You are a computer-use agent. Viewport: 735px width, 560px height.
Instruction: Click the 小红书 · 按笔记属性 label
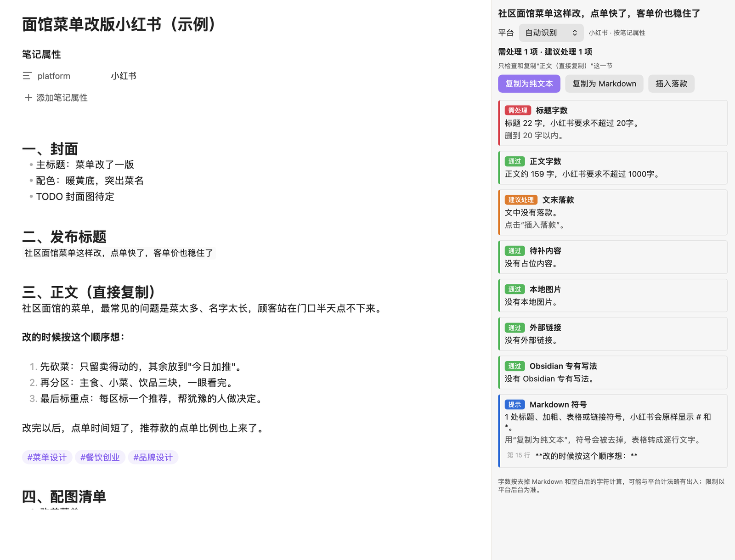pos(617,33)
